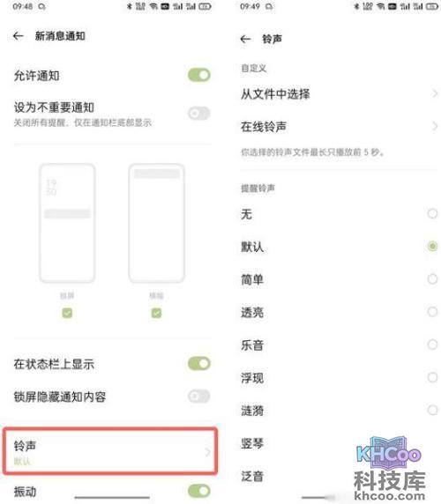Click the KHCoo 科技库 watermark logo
Image resolution: width=441 pixels, height=504 pixels.
point(390,468)
